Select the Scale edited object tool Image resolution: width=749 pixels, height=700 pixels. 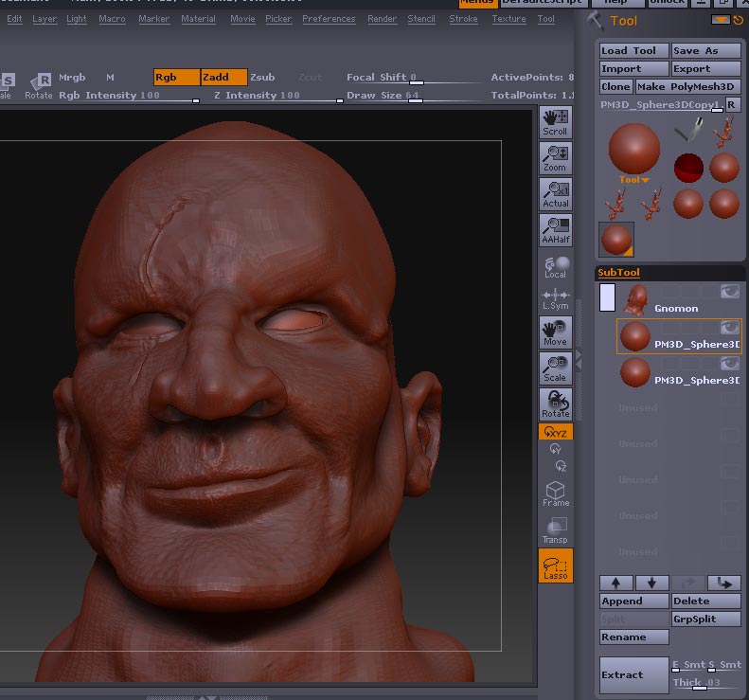click(555, 368)
